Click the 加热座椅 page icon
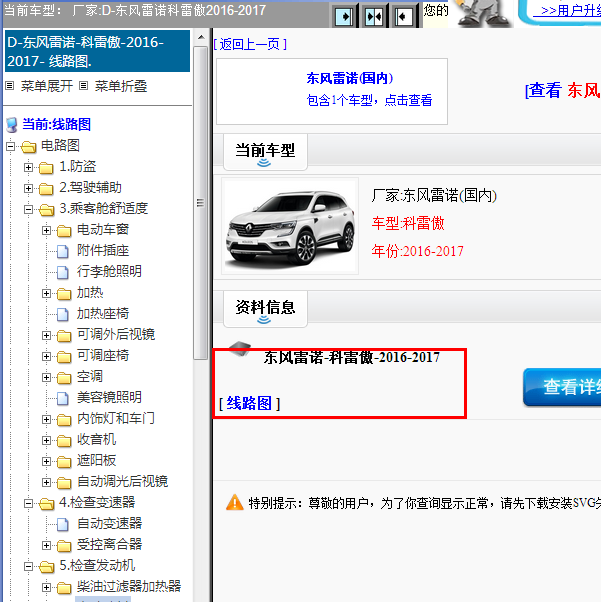The height and width of the screenshot is (602, 601). coord(63,314)
